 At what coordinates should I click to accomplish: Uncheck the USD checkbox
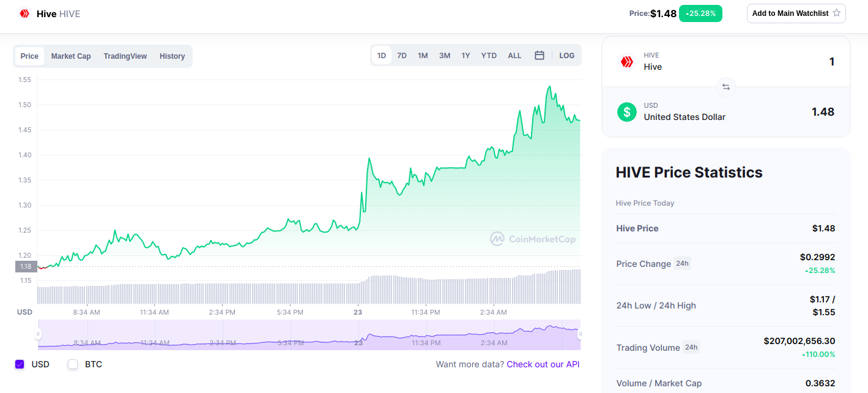tap(20, 364)
